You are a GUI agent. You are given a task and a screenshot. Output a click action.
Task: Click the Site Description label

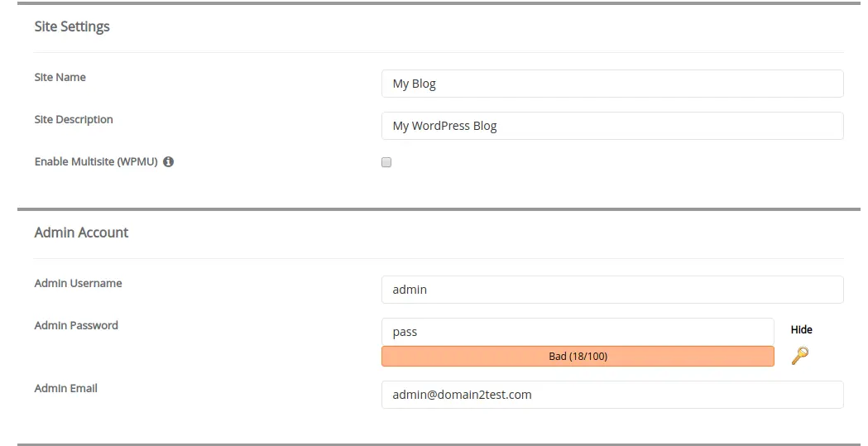point(74,119)
